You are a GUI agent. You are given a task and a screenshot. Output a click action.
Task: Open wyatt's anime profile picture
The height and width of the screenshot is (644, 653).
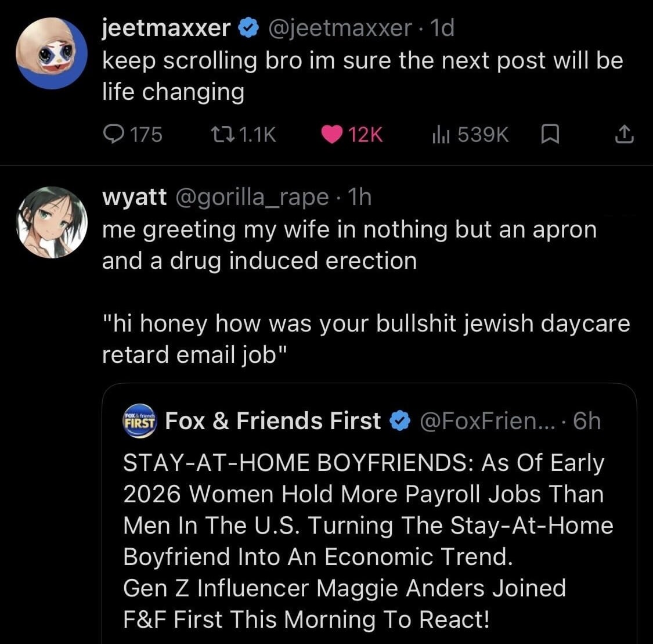[51, 222]
